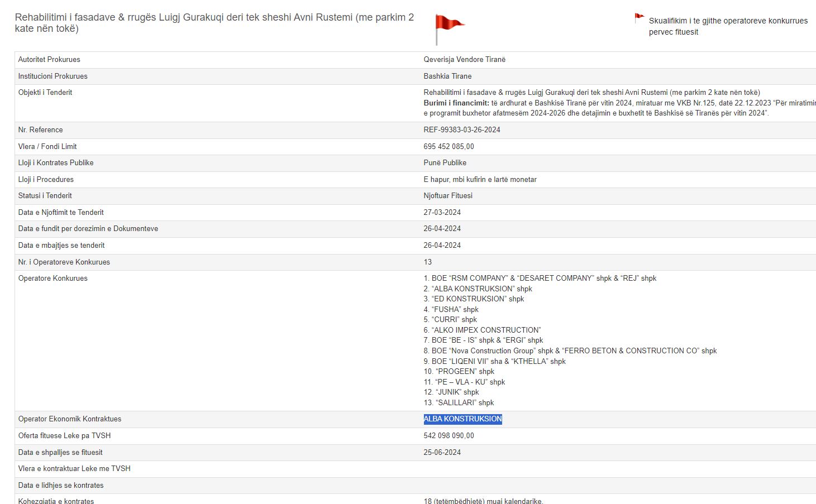
Task: Click the Punë Publike contract type value
Action: point(445,163)
